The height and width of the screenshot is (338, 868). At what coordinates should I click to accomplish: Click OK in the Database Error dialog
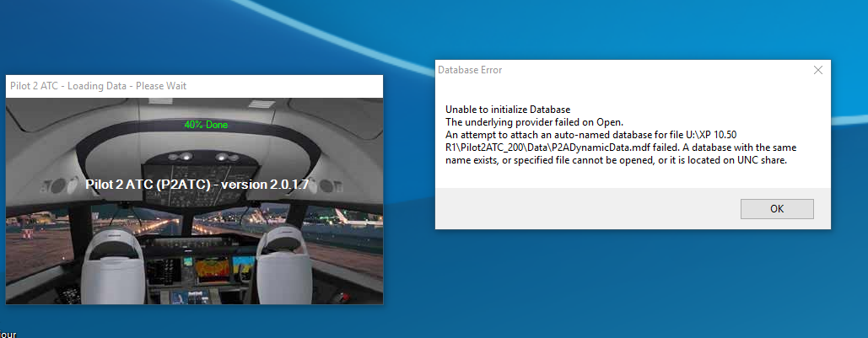pos(777,208)
